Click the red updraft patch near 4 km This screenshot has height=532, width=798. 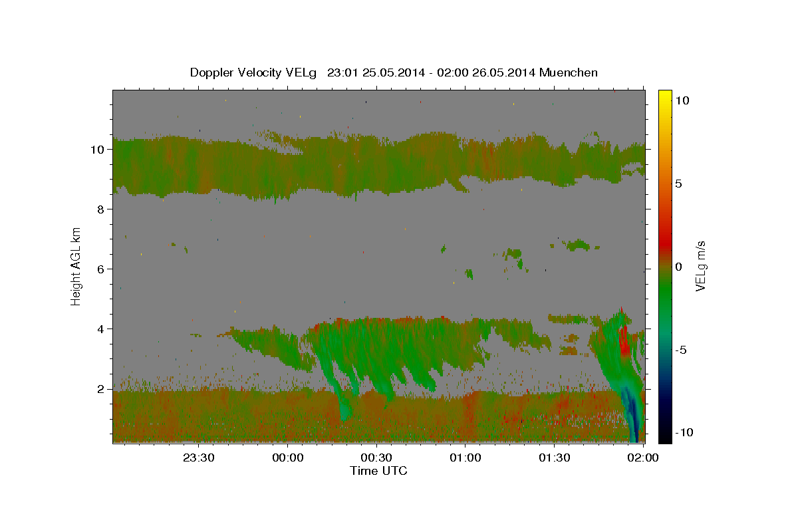(x=624, y=341)
